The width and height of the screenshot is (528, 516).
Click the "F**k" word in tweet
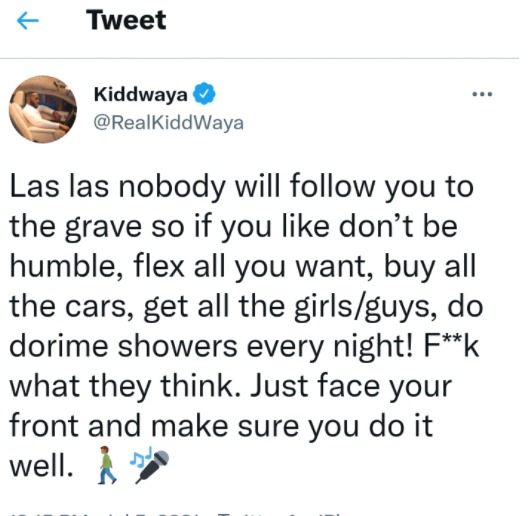coord(451,346)
